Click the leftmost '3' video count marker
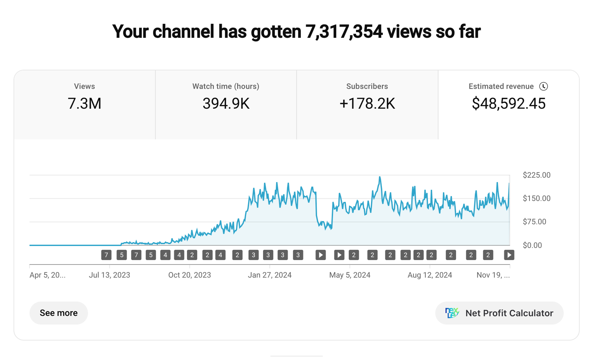The image size is (605, 364). click(253, 255)
